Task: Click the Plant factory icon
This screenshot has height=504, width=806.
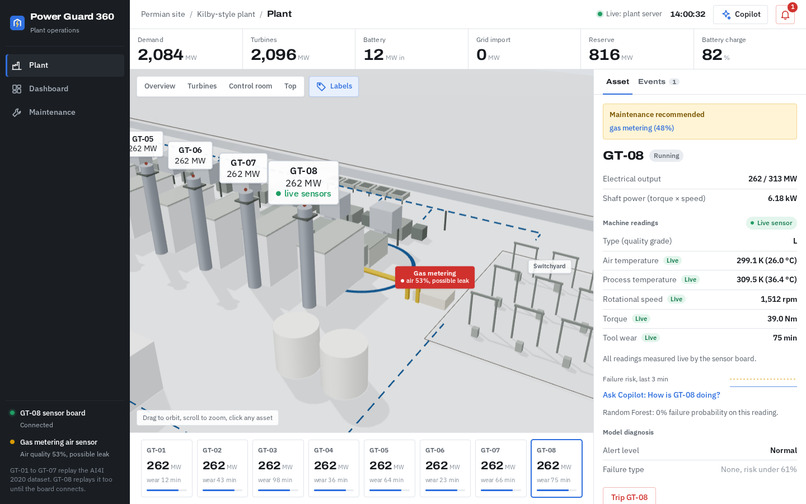Action: [x=16, y=65]
